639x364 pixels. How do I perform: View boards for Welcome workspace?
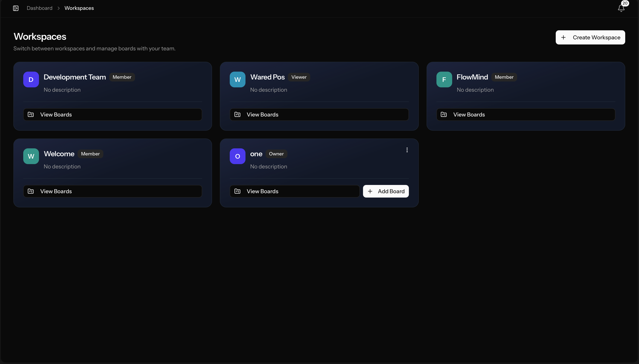coord(113,191)
